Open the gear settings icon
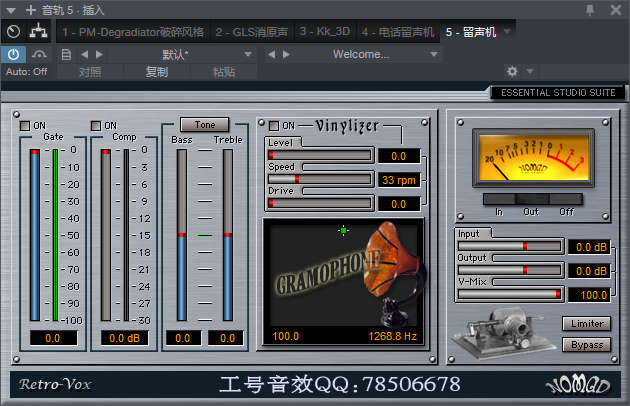 (512, 72)
